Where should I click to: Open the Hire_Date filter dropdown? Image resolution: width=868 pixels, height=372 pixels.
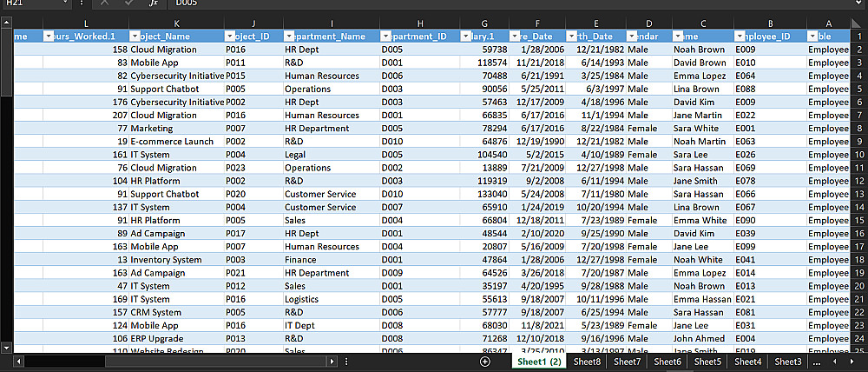515,36
